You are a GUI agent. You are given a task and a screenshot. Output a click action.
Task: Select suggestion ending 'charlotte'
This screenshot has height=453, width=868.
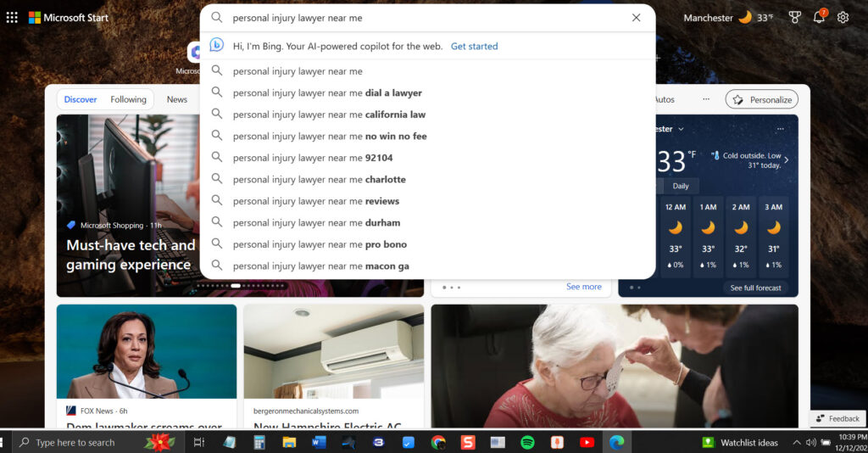coord(427,180)
